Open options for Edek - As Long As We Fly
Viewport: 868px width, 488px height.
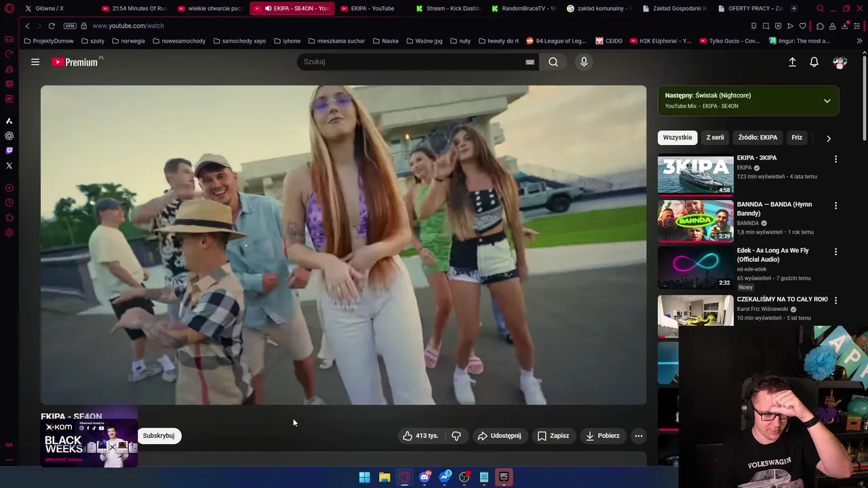point(835,251)
